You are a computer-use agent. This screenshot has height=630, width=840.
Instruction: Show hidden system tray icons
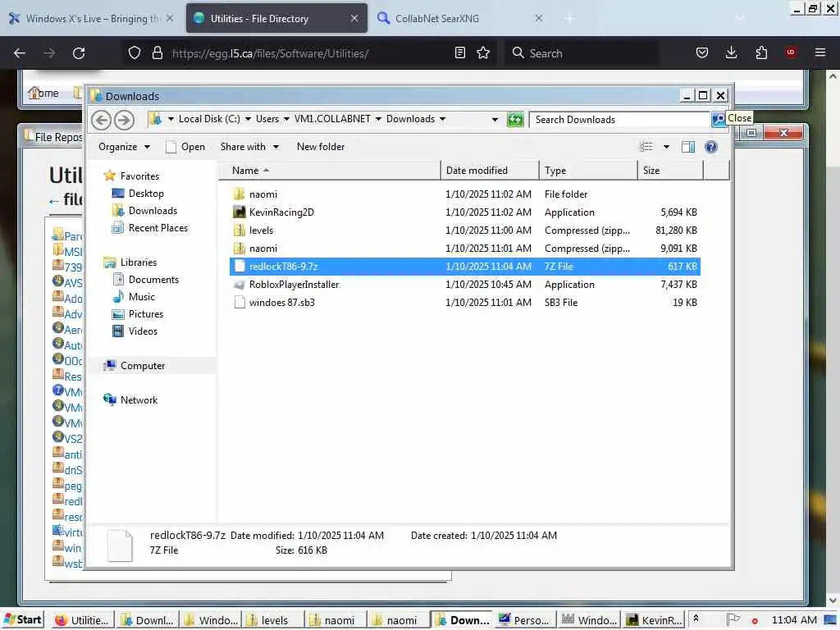coord(696,619)
